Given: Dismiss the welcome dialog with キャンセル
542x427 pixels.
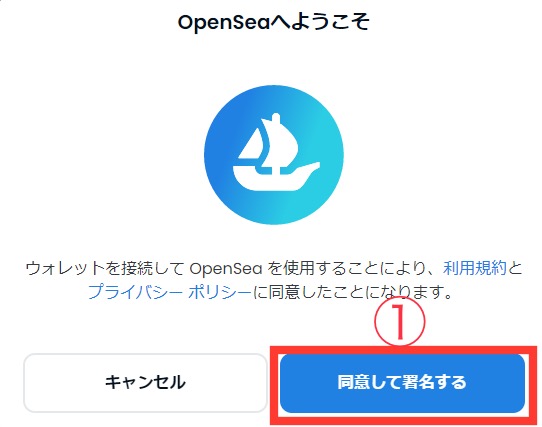Looking at the screenshot, I should click(x=145, y=383).
